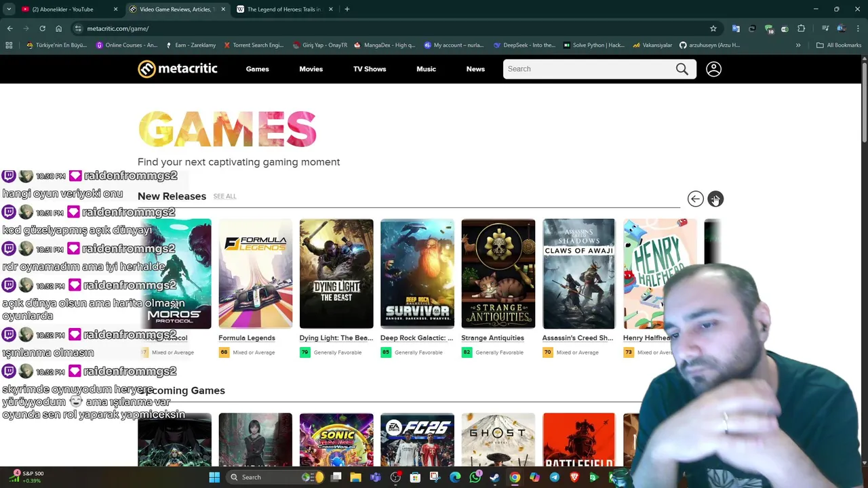This screenshot has width=868, height=488.
Task: View site information icon in address bar
Action: tap(78, 28)
